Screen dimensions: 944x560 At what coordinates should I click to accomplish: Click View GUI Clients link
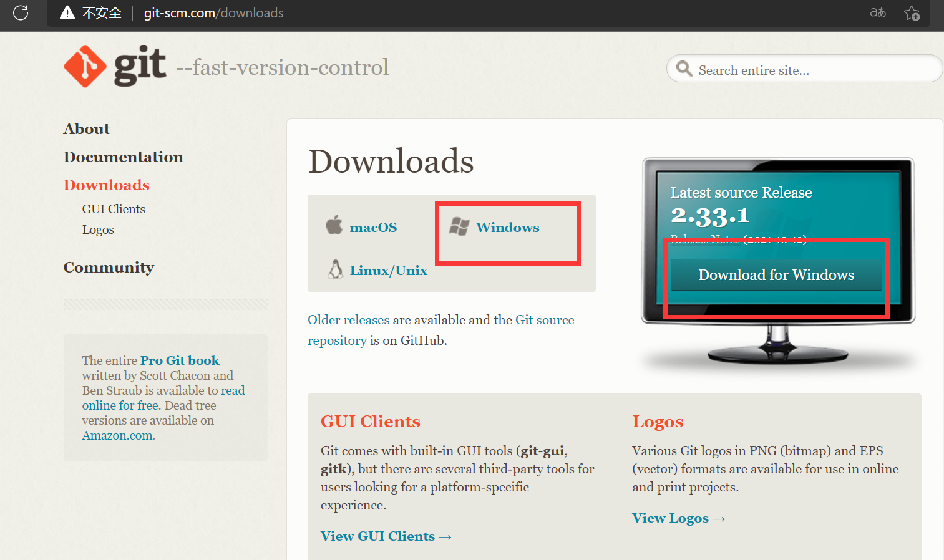[x=386, y=536]
